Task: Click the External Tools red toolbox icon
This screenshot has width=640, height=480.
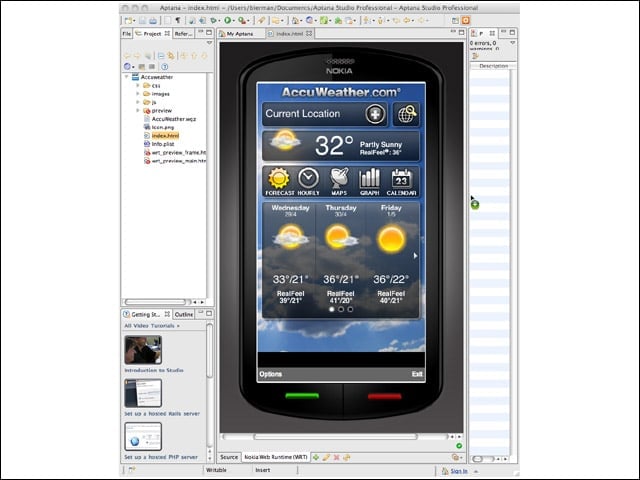Action: pyautogui.click(x=242, y=20)
